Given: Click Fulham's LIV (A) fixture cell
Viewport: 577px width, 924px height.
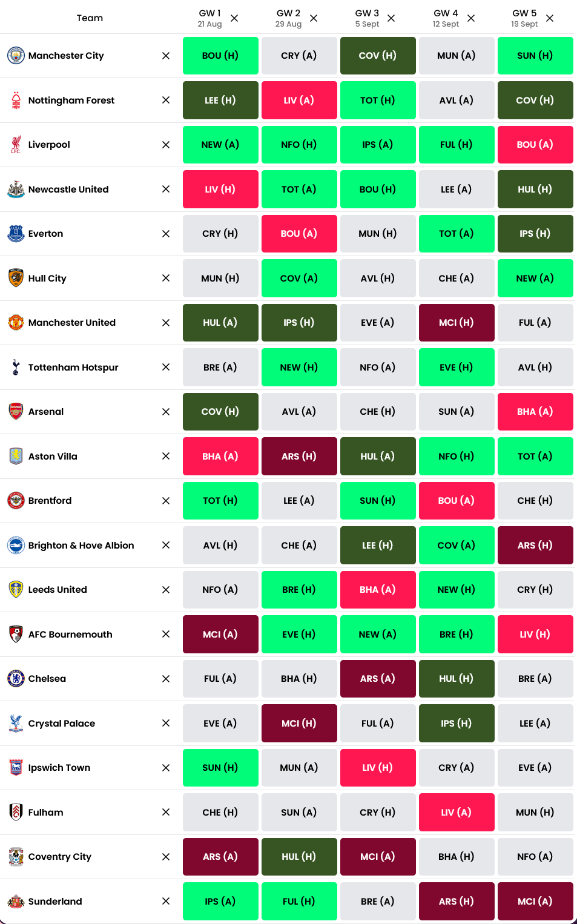Looking at the screenshot, I should click(457, 812).
